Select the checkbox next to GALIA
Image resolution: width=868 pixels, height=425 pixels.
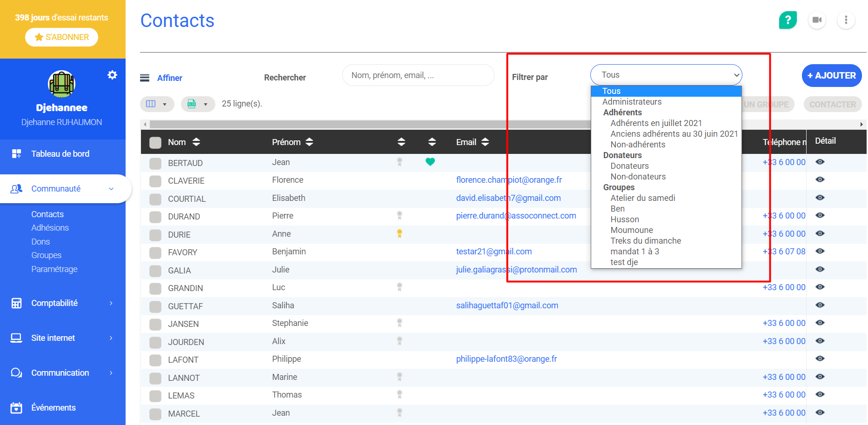click(x=155, y=271)
